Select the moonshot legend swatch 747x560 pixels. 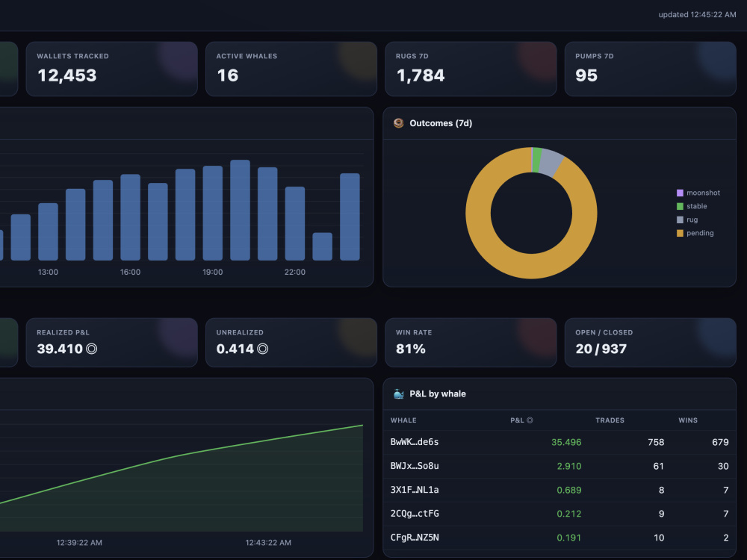click(x=680, y=193)
